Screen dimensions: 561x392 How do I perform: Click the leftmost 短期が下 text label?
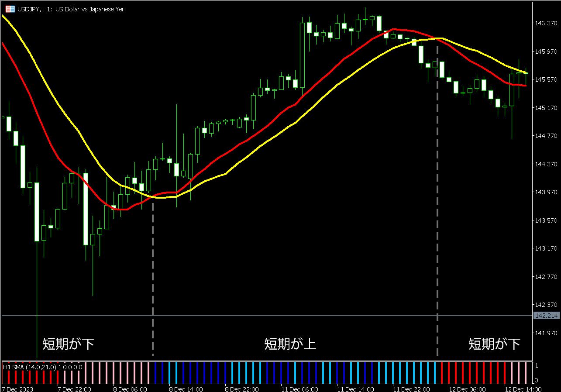pos(68,344)
